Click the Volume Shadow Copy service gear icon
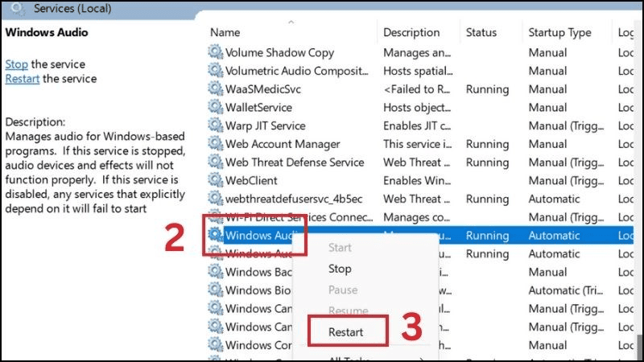Viewport: 644px width, 362px height. pos(216,52)
